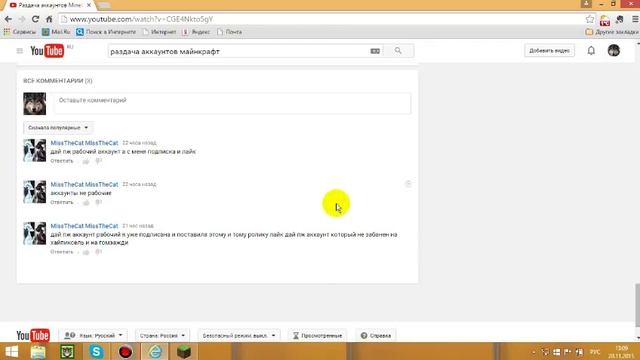Open the "Сервисы" bookmark
This screenshot has width=640, height=360.
20,32
